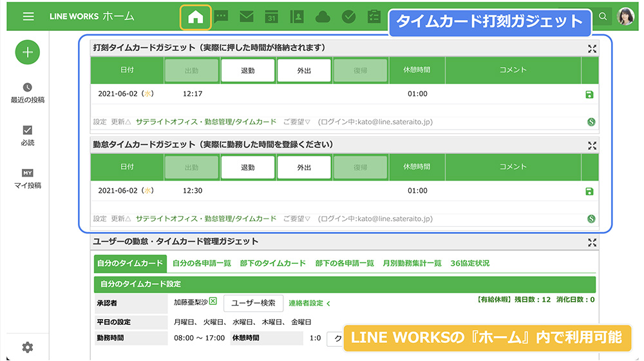Expand ご要望▽ in 打刻 gadget footer
Viewport: 644px width, 361px height.
pyautogui.click(x=296, y=122)
